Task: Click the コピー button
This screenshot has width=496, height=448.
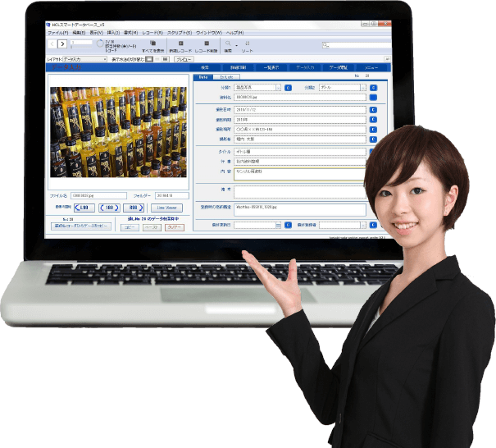Action: [x=130, y=227]
